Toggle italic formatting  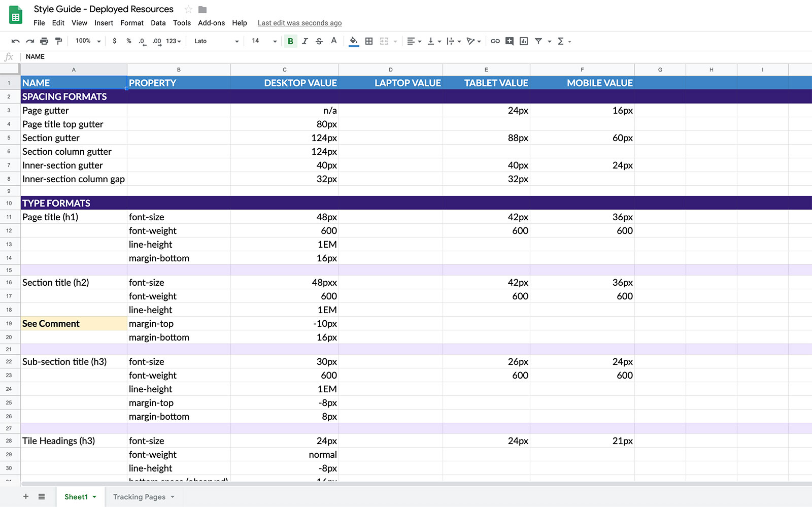point(304,41)
